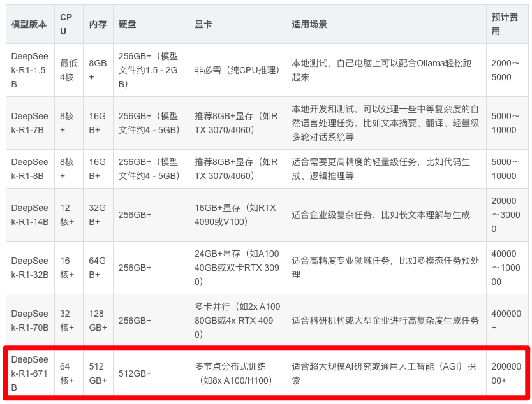532x404 pixels.
Task: Click the CPU column header
Action: (69, 24)
